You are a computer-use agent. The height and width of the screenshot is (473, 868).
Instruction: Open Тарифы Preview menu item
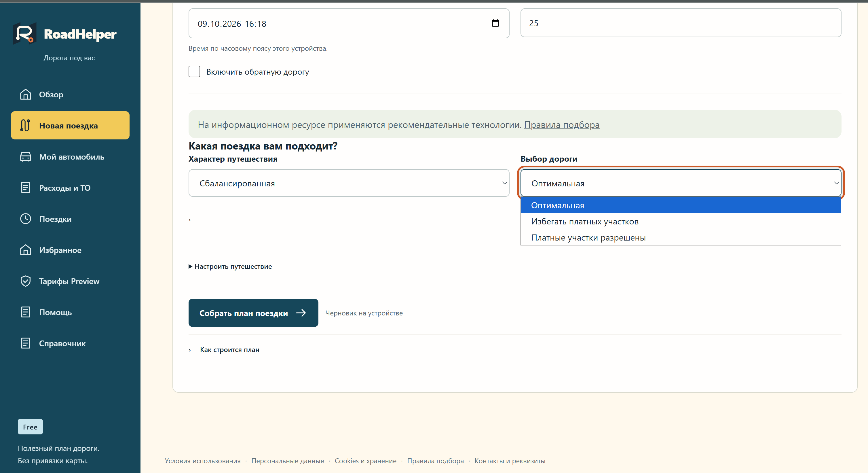tap(70, 281)
